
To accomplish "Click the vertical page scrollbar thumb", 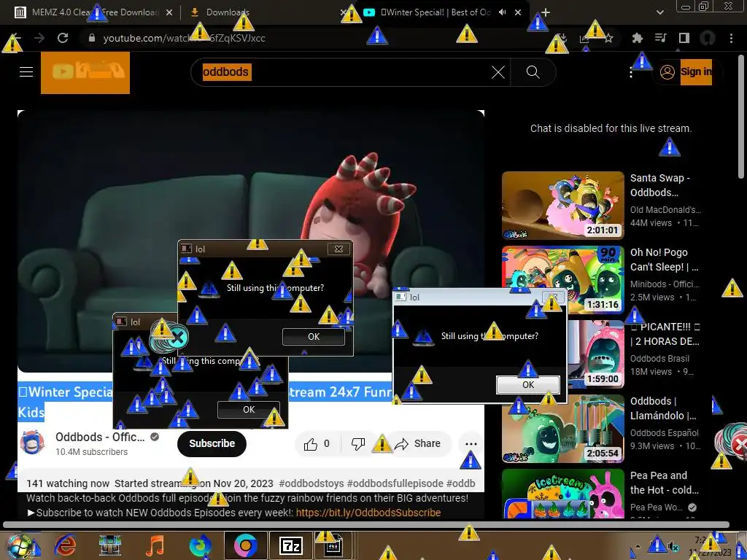I will coord(741,115).
